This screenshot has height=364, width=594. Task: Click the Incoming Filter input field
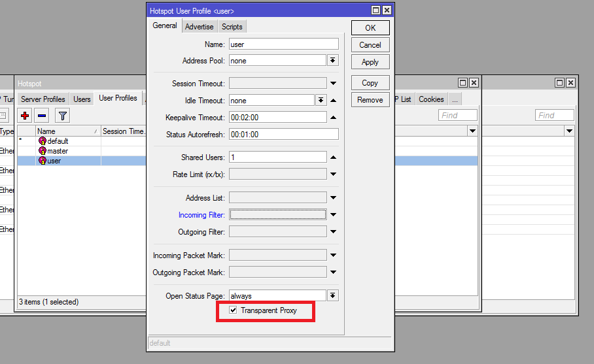[277, 214]
